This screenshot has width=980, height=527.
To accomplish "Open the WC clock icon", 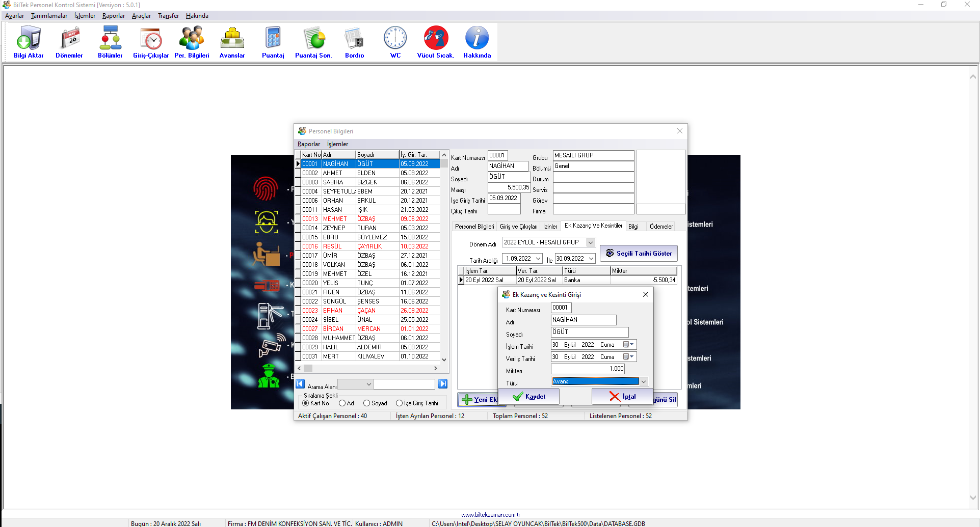I will tap(395, 42).
